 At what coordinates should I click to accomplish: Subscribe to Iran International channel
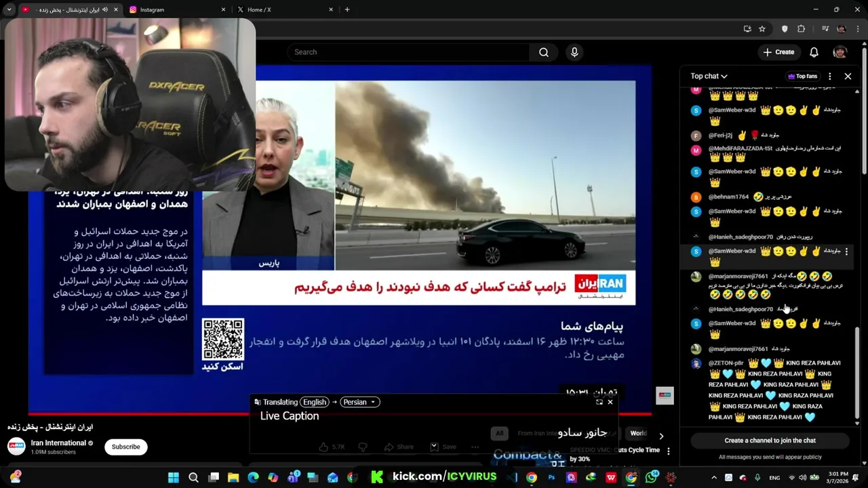[126, 447]
